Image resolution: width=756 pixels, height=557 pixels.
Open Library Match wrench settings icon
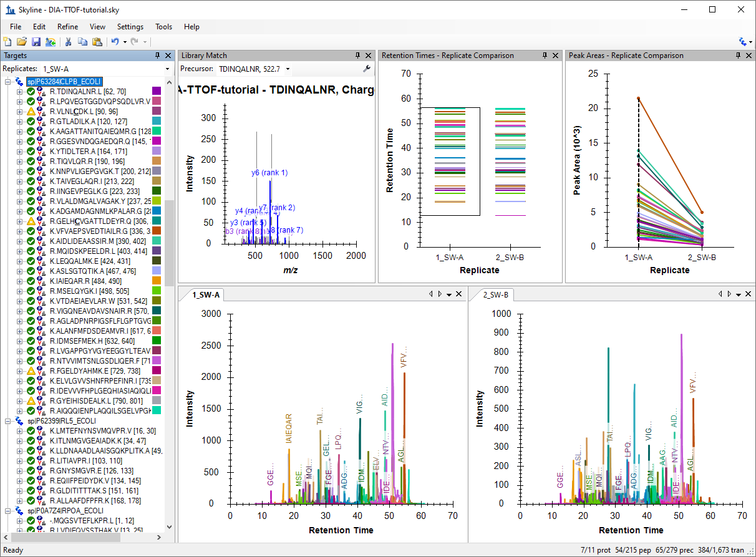[367, 69]
